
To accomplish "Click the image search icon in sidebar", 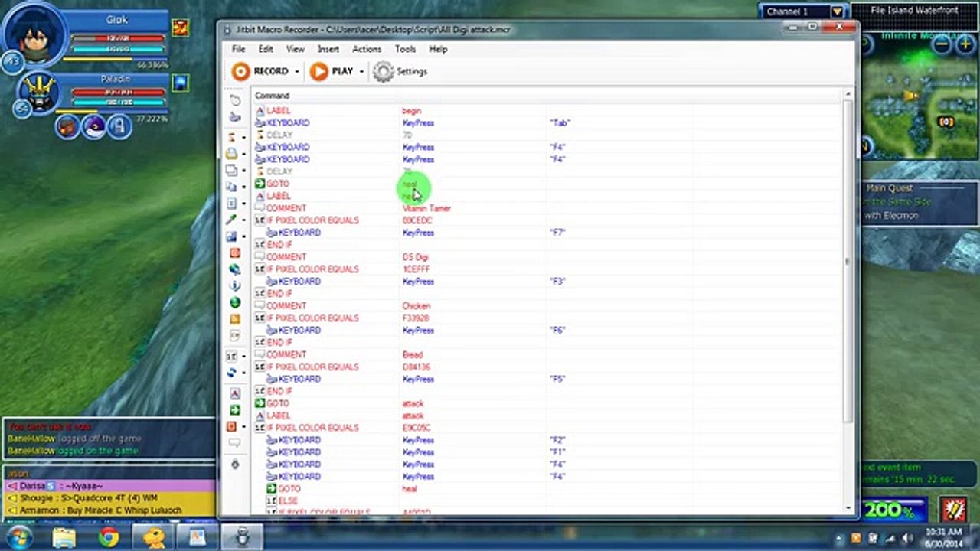I will click(x=232, y=236).
